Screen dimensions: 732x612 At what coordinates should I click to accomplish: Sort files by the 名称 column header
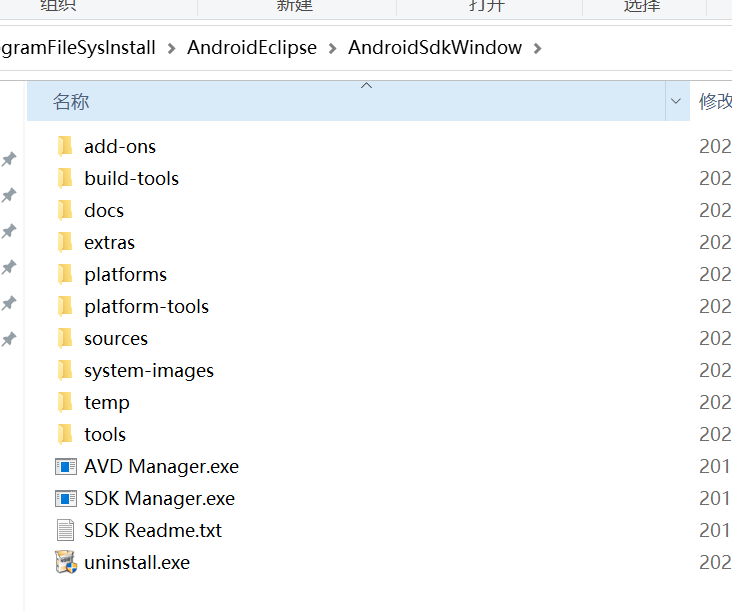pos(346,101)
